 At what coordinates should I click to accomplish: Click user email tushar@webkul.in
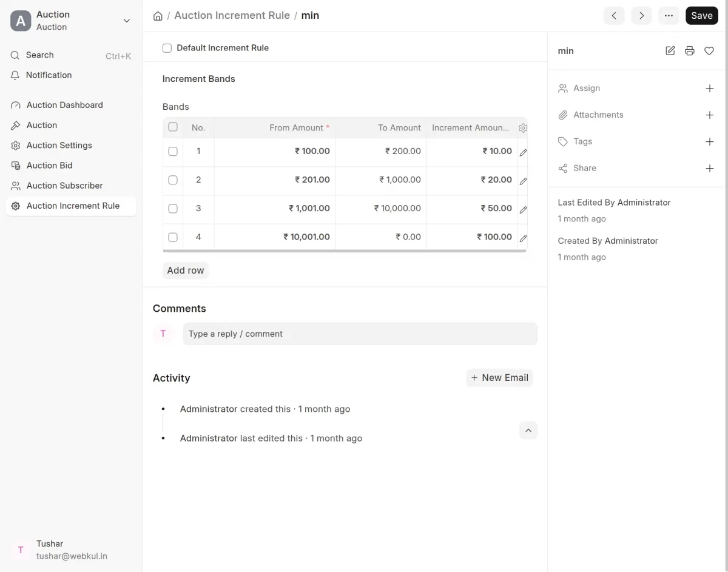pos(72,556)
